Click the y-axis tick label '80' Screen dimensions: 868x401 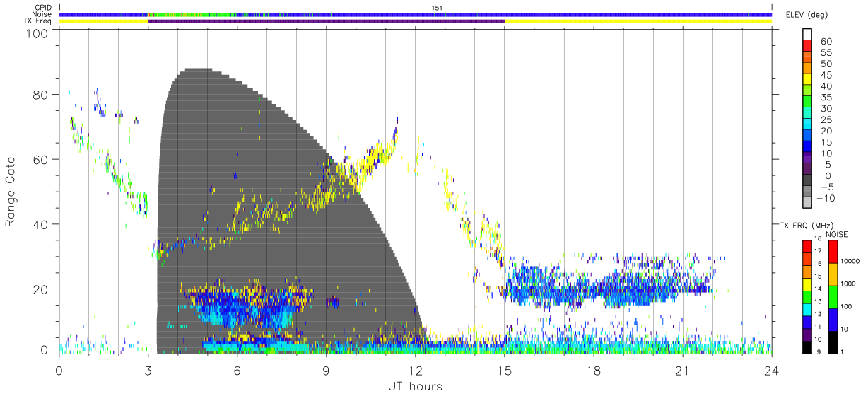point(40,95)
